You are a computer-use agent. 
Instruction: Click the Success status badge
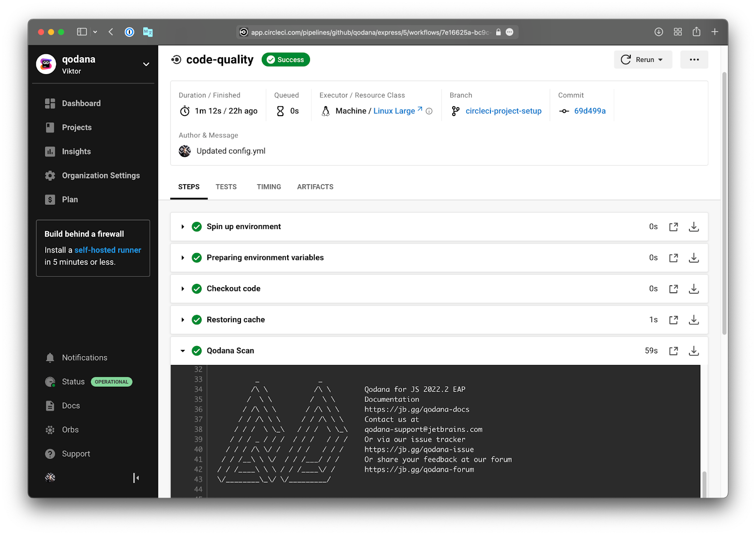tap(286, 59)
